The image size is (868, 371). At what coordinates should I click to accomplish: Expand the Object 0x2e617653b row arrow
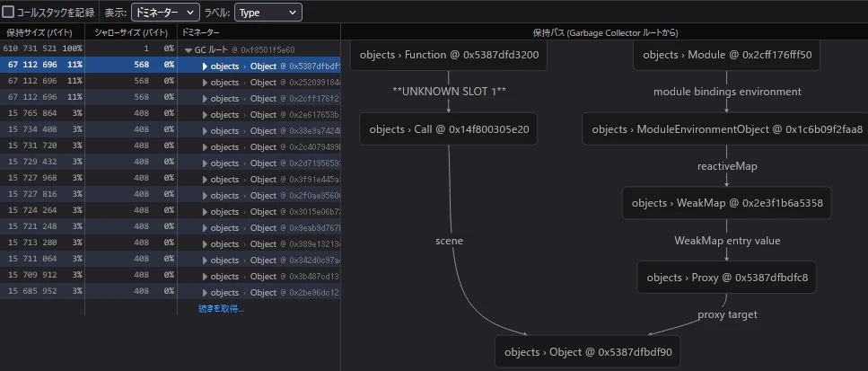206,115
